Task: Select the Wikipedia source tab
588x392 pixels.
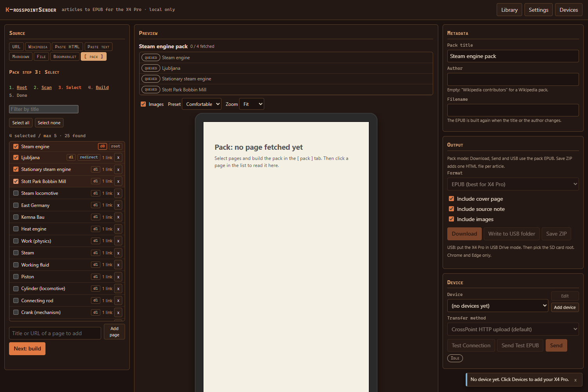Action: 38,47
